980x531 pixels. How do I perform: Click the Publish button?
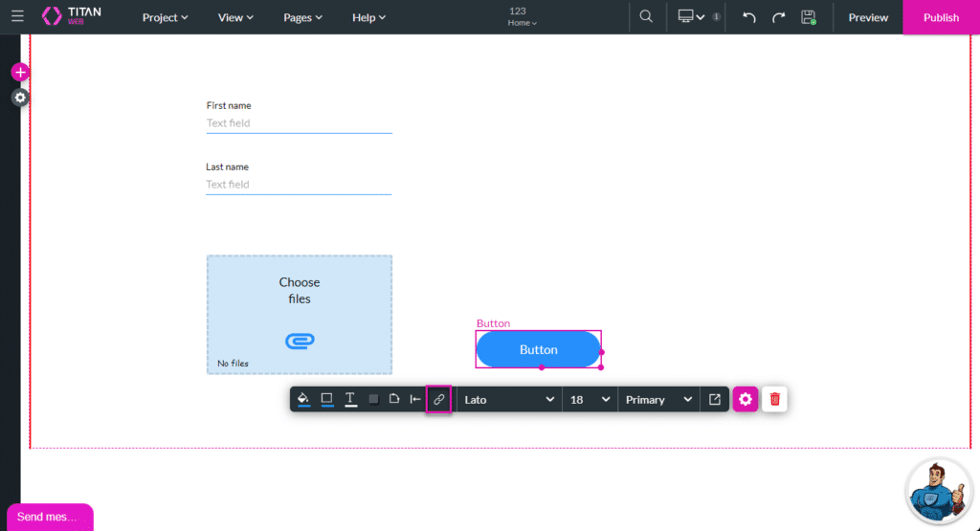pyautogui.click(x=941, y=17)
